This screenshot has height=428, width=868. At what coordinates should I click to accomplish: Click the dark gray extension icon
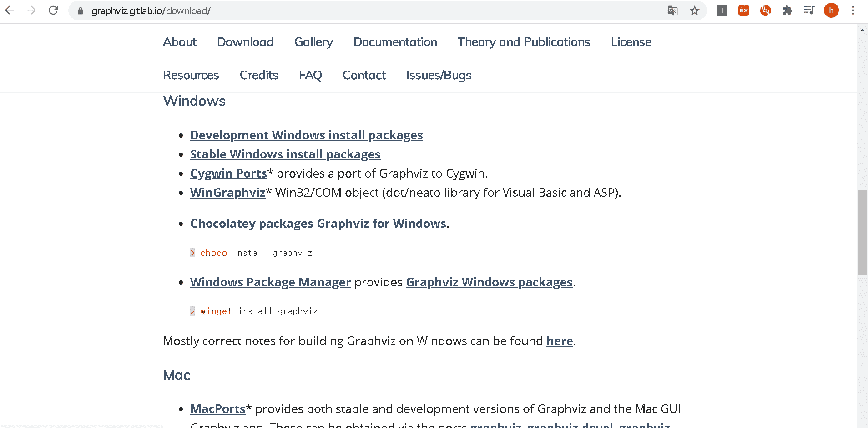722,10
